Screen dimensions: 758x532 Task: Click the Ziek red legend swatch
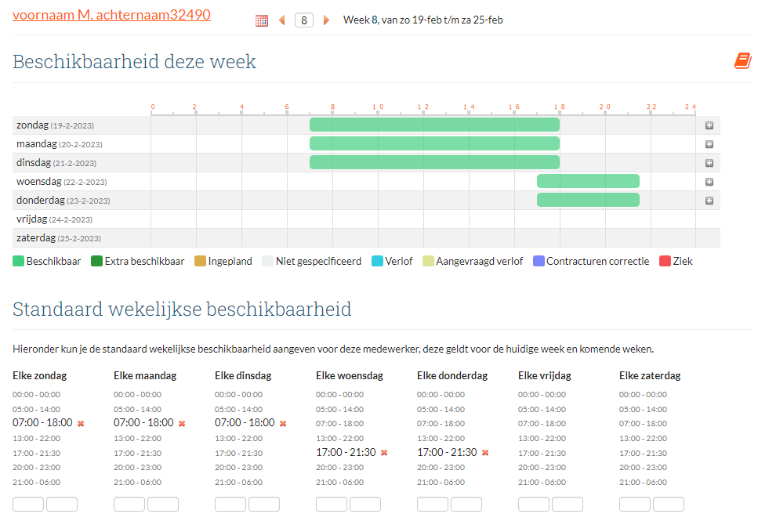tap(665, 262)
